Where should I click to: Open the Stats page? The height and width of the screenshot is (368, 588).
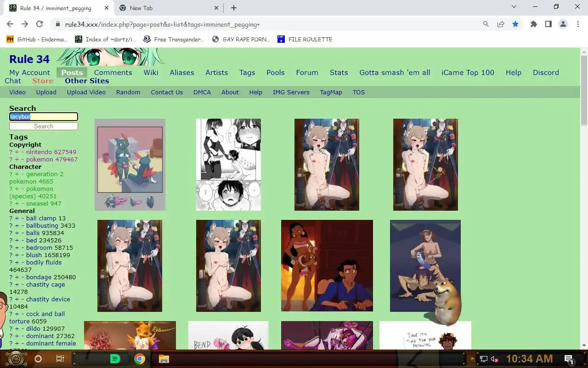(339, 72)
